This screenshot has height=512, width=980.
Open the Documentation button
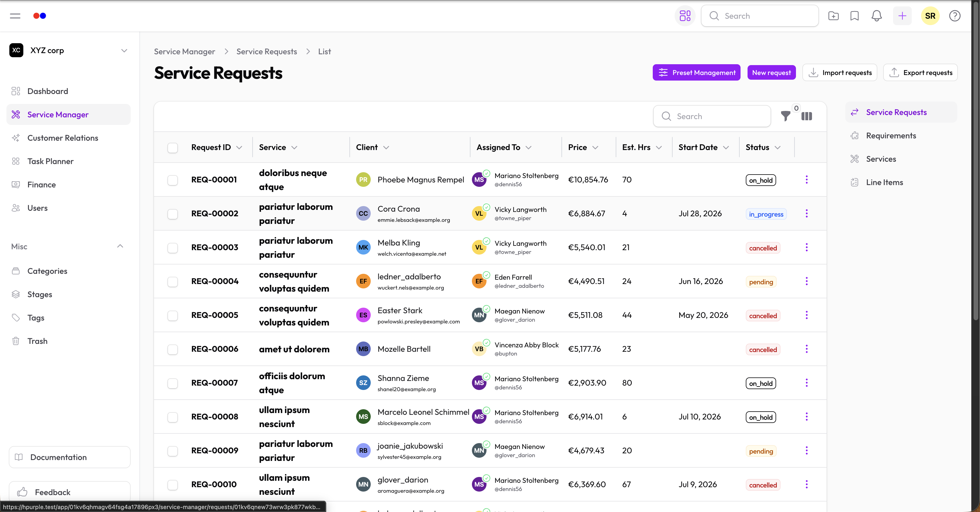click(x=70, y=457)
